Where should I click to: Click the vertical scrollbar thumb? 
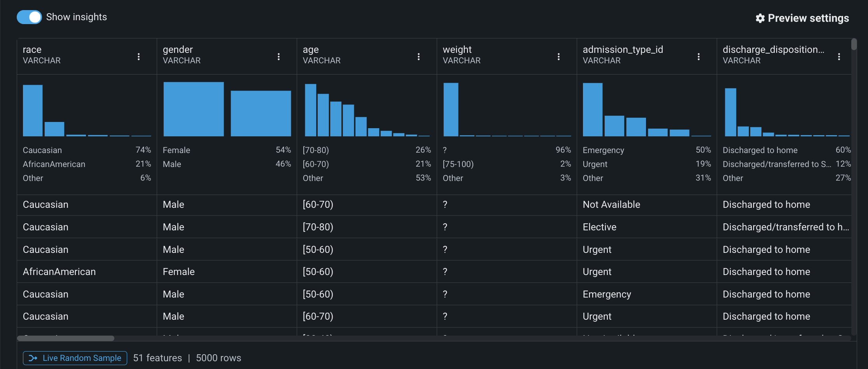[x=854, y=45]
